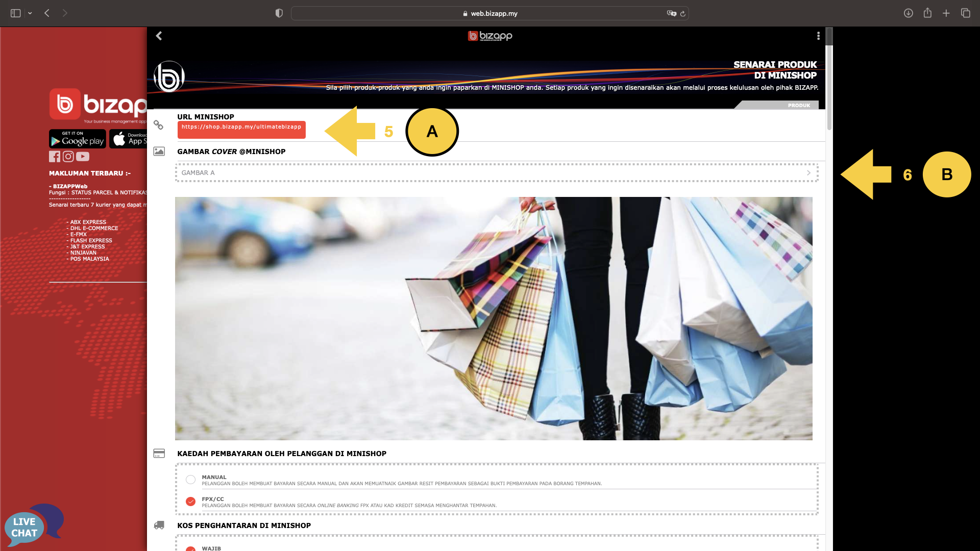980x551 pixels.
Task: Visit the Bizapp Facebook page icon
Action: coord(55,157)
